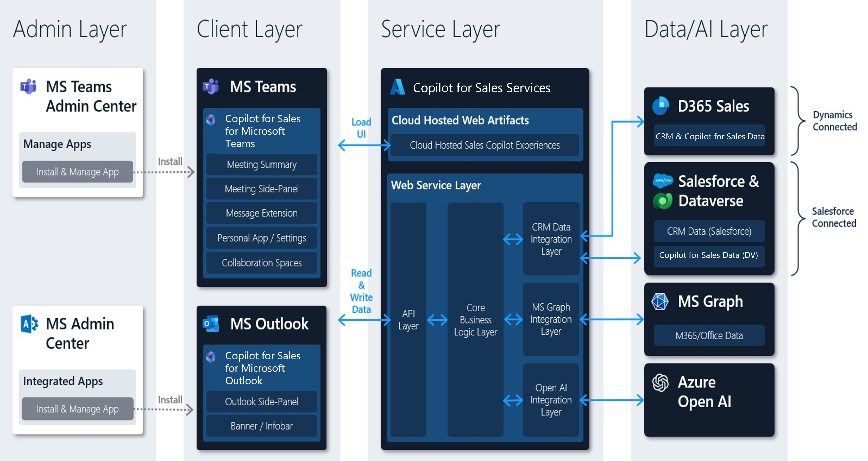Click the Dynamics Connected label
The height and width of the screenshot is (461, 868).
[835, 120]
